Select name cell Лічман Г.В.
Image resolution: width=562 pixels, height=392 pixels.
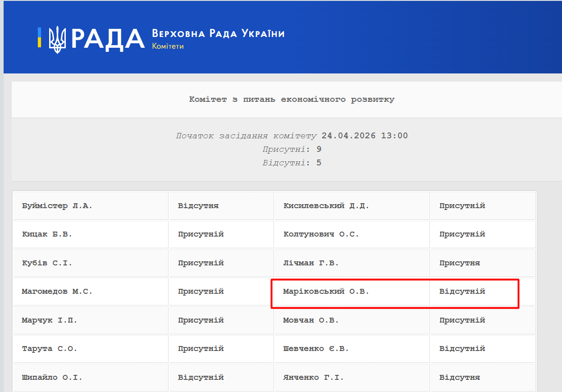coord(352,263)
